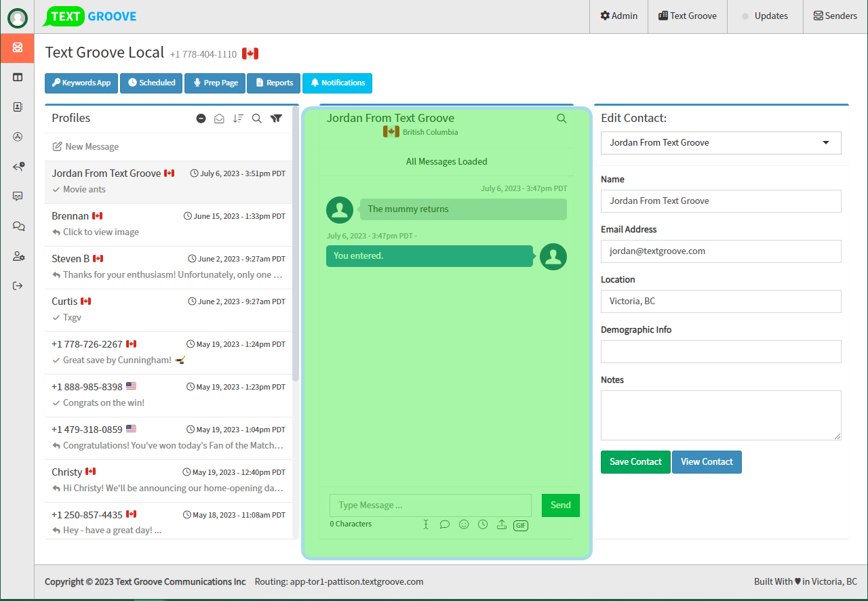Open the +1 479-318-0859 conversation
The width and height of the screenshot is (868, 601).
[168, 438]
